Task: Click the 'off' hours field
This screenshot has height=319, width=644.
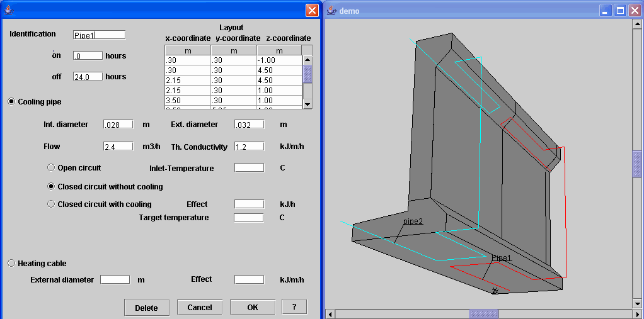Action: [88, 77]
